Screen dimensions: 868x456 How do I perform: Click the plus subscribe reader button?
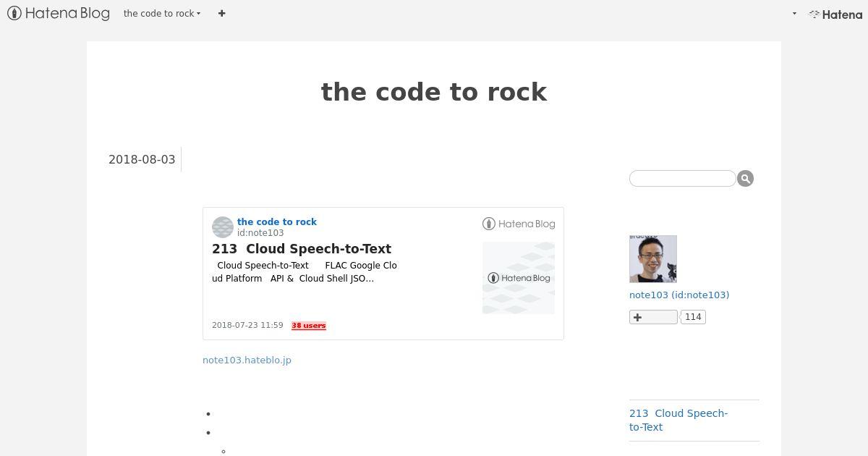pos(653,317)
